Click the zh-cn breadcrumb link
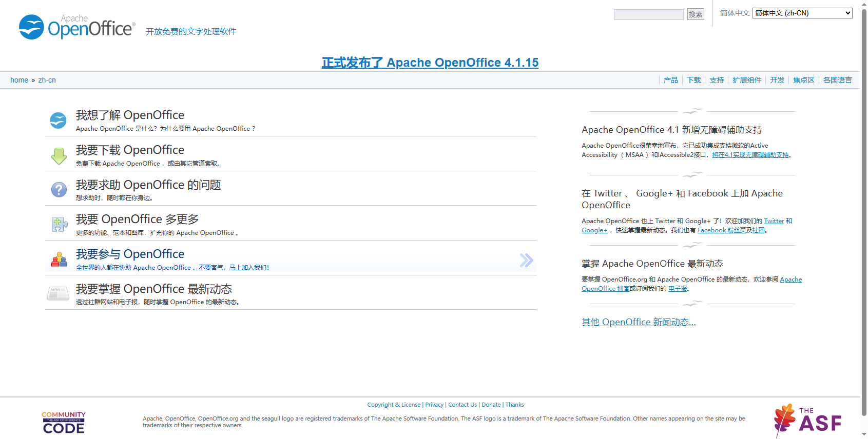The height and width of the screenshot is (439, 868). pyautogui.click(x=47, y=80)
